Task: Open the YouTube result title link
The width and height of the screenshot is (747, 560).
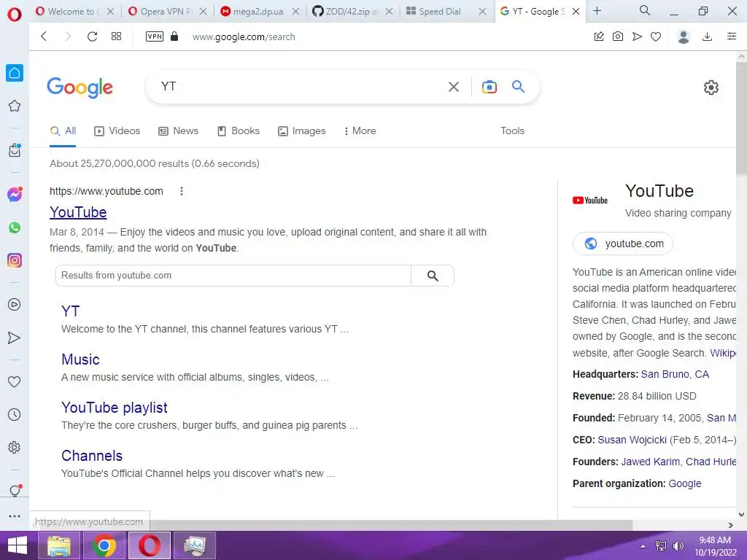Action: click(x=78, y=212)
